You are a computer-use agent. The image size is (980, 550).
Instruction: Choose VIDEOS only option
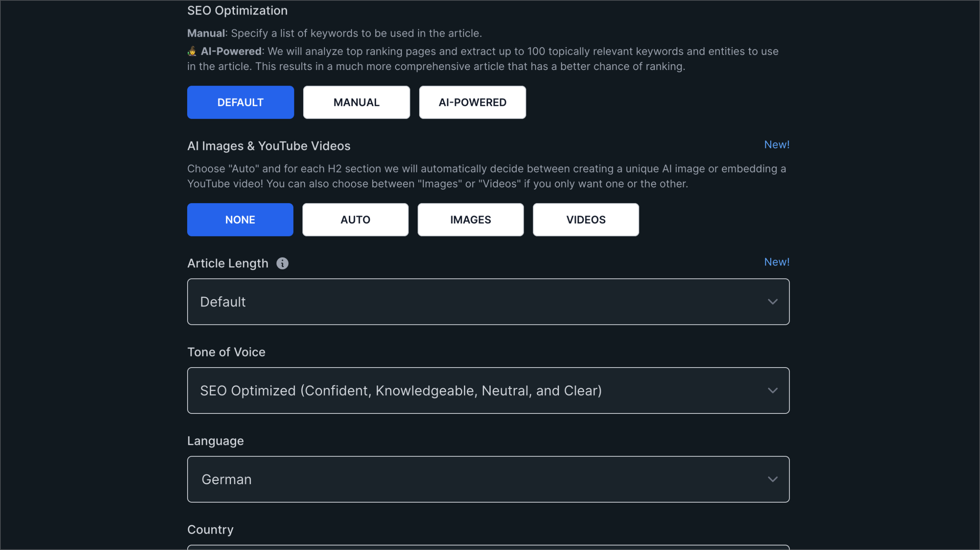click(586, 220)
